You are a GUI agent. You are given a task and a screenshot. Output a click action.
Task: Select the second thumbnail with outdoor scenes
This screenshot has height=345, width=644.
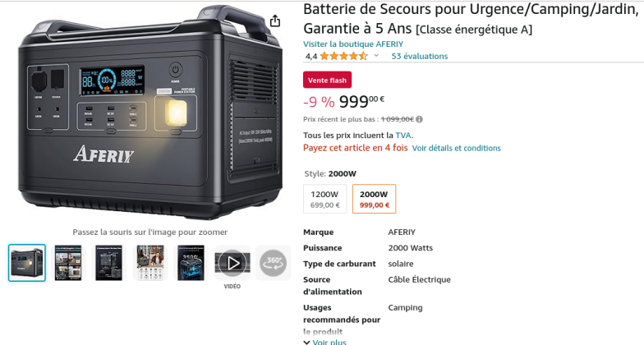pyautogui.click(x=68, y=263)
